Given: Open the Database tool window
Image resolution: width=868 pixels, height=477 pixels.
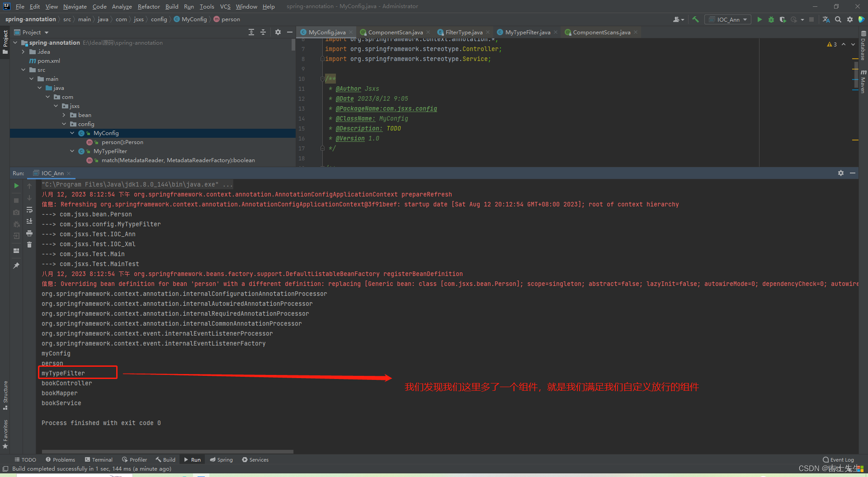Looking at the screenshot, I should click(x=863, y=46).
